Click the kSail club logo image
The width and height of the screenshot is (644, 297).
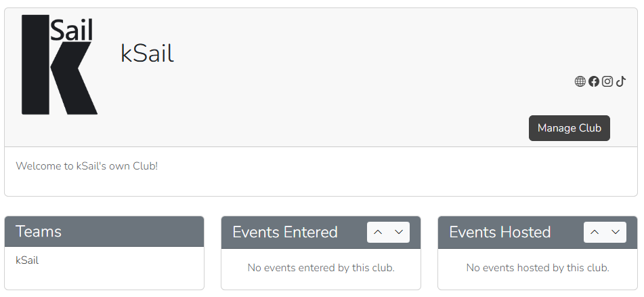pyautogui.click(x=59, y=64)
